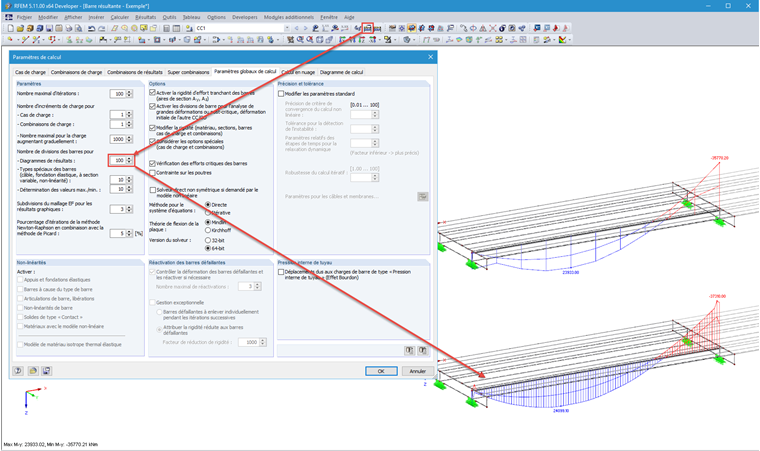
Task: Click the save-as-default disk icon in dialog
Action: pos(47,371)
